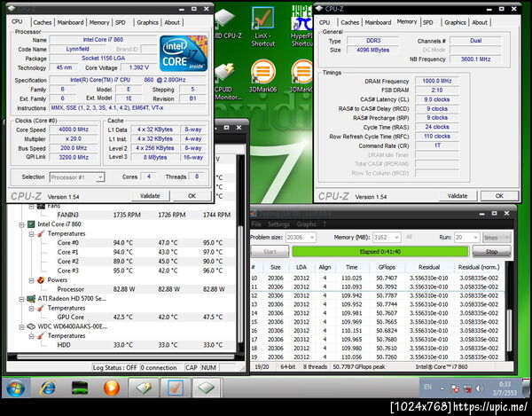Viewport: 532px width, 416px height.
Task: Open About tab in right CPU-Z window
Action: (480, 22)
